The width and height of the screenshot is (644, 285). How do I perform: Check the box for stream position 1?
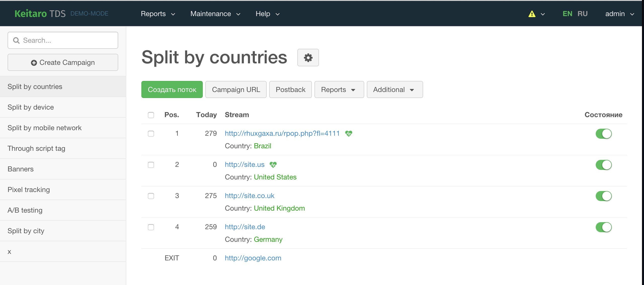[151, 134]
